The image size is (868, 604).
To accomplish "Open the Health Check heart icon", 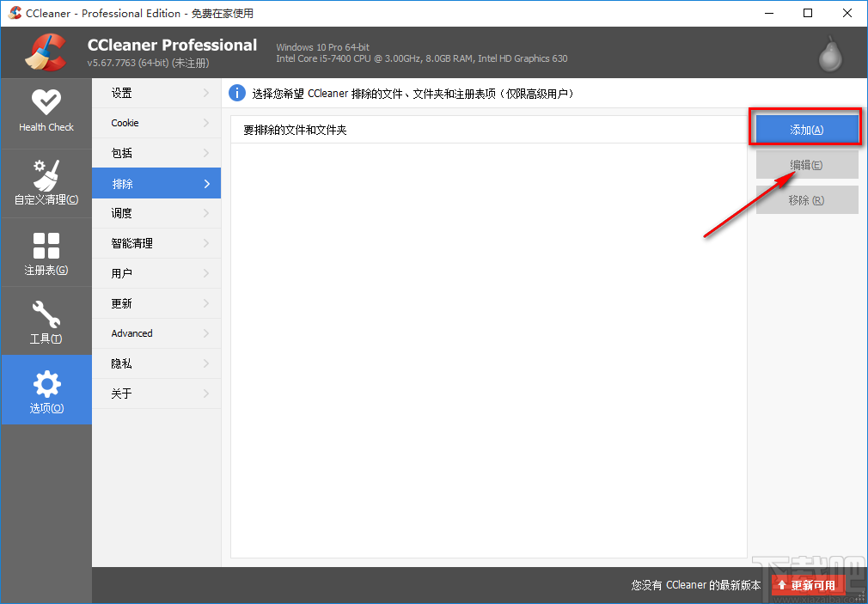I will tap(46, 102).
